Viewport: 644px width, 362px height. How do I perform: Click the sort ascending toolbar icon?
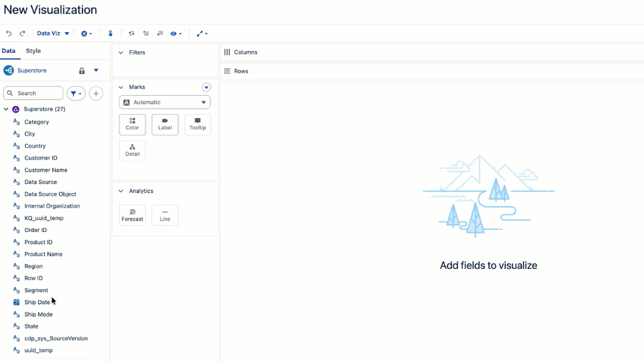[146, 34]
